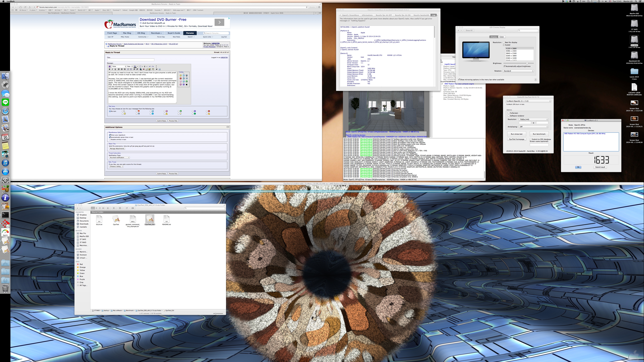Screen dimensions: 644x362
Task: Open Front Page on MacRumors nav
Action: click(x=112, y=33)
